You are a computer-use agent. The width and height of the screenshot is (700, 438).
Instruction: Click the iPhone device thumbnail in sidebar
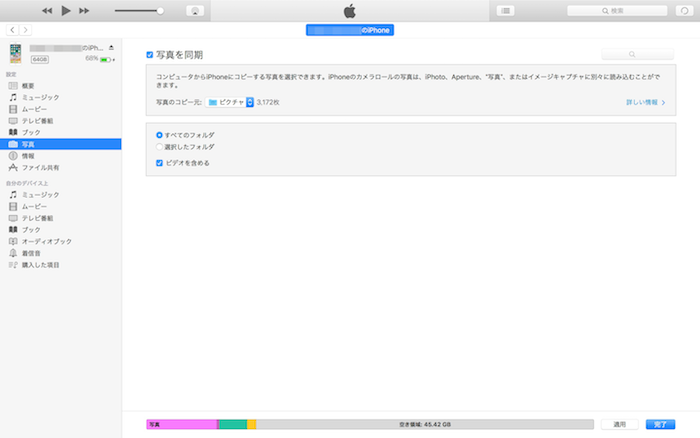[x=16, y=54]
